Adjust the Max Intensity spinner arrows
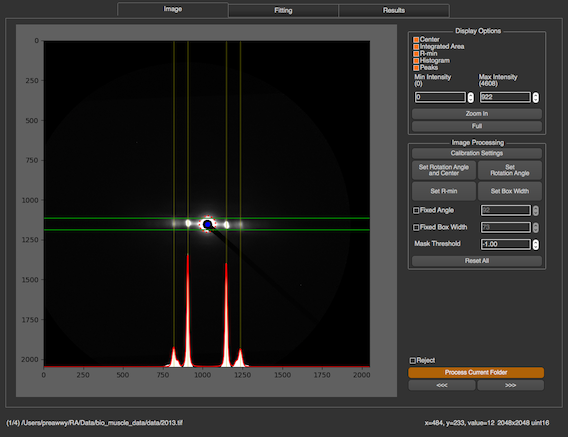 [x=536, y=97]
